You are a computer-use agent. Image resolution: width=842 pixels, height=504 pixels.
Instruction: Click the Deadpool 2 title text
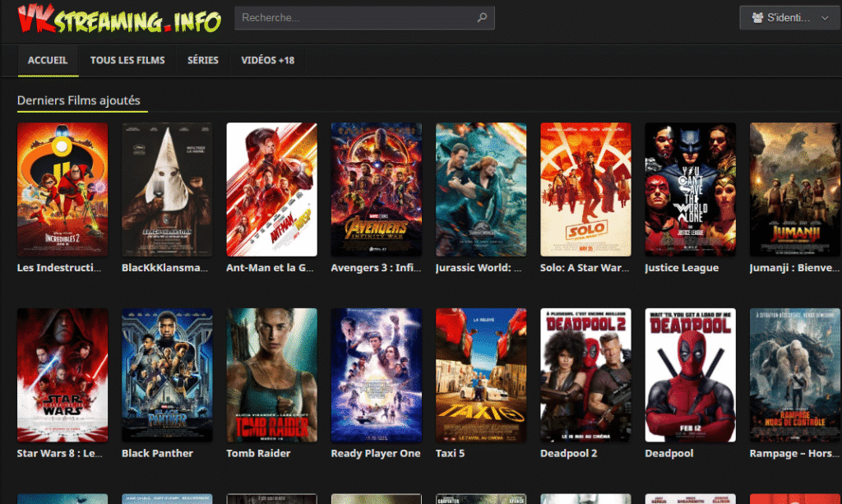click(569, 453)
